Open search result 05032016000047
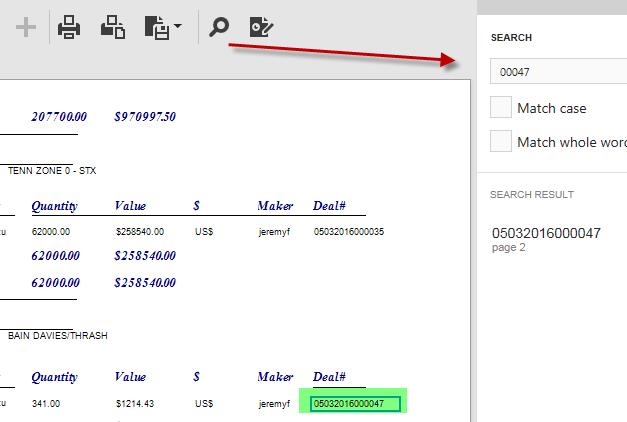Viewport: 627px width, 422px height. tap(546, 233)
